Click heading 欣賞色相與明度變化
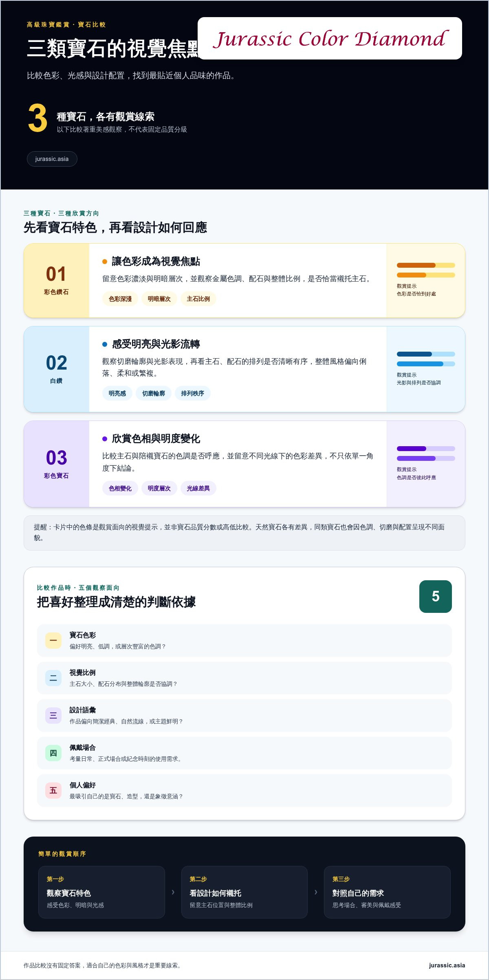489x980 pixels. 156,439
